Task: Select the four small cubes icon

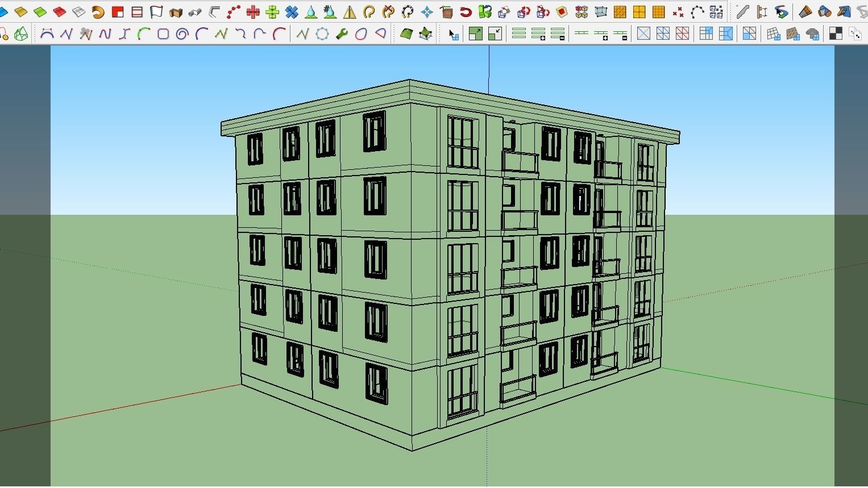Action: tap(582, 12)
